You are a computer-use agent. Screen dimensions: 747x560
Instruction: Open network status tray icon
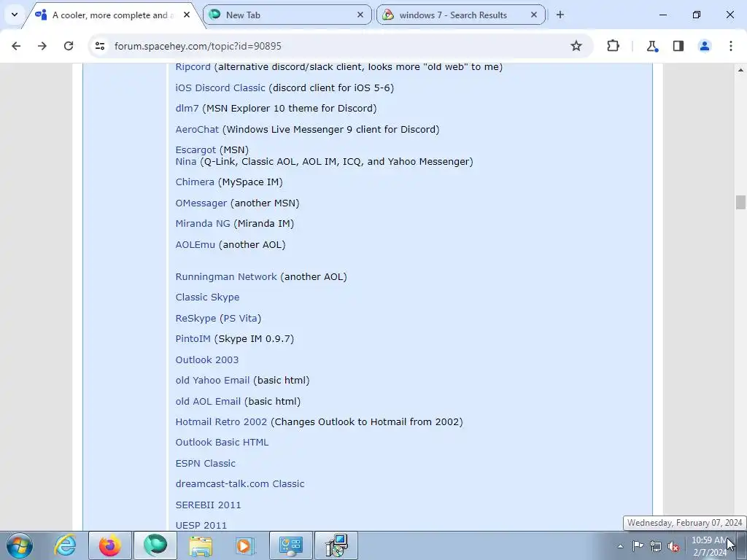point(656,546)
